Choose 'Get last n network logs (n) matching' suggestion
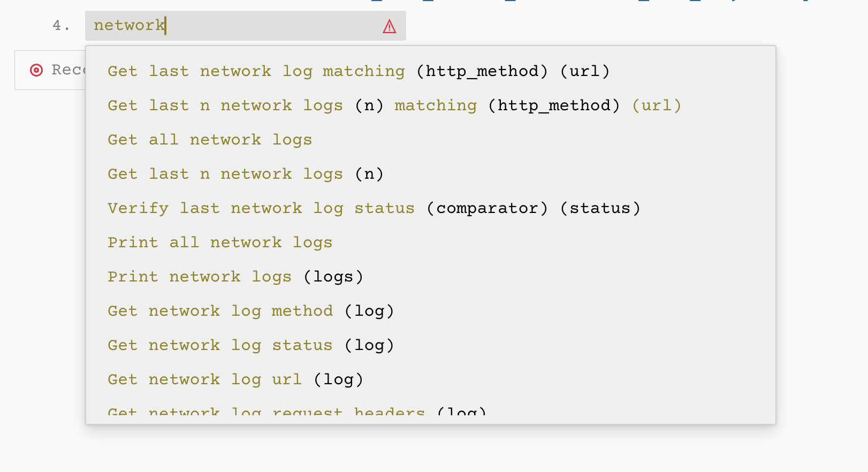Viewport: 868px width, 472px height. point(431,105)
